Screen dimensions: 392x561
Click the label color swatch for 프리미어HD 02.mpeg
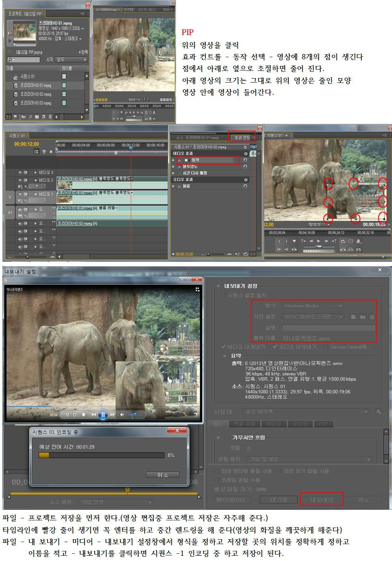tap(64, 94)
